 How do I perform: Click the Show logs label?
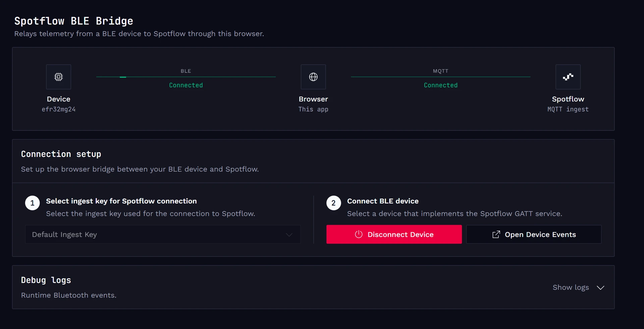(571, 287)
